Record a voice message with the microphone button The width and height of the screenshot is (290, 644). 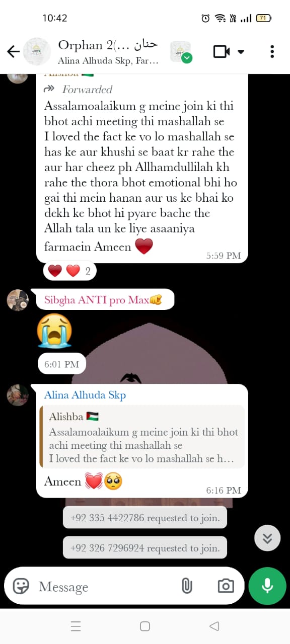pyautogui.click(x=267, y=586)
